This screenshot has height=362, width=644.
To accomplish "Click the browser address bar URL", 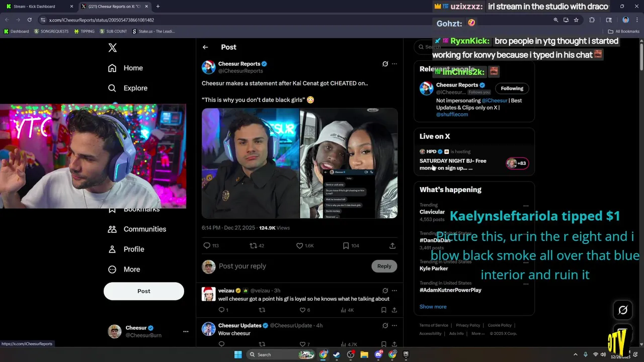I will 102,20.
